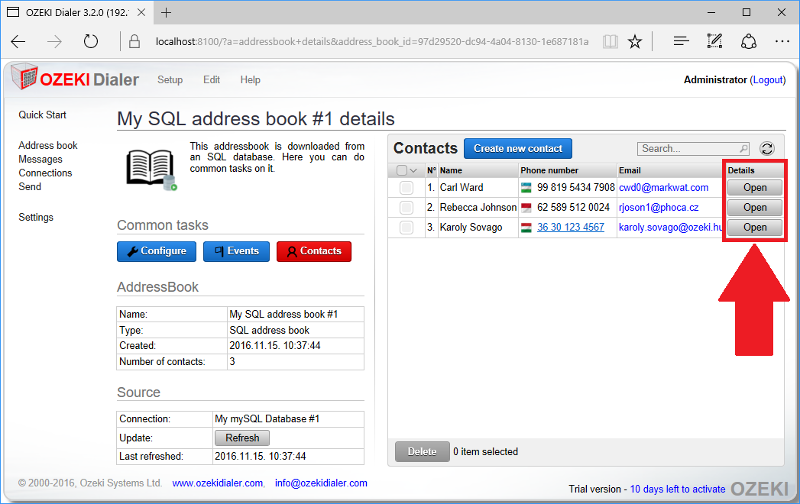
Task: Click the OZEKI Dialer logo
Action: [x=74, y=80]
